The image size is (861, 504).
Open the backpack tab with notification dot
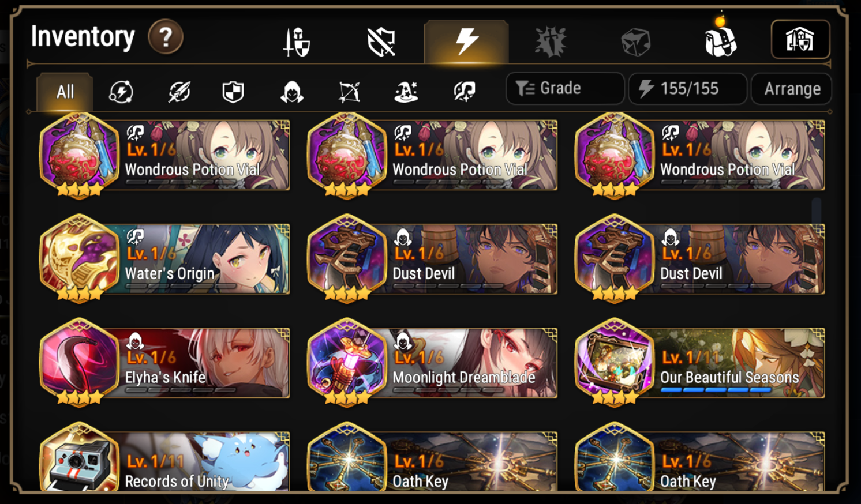(x=720, y=40)
